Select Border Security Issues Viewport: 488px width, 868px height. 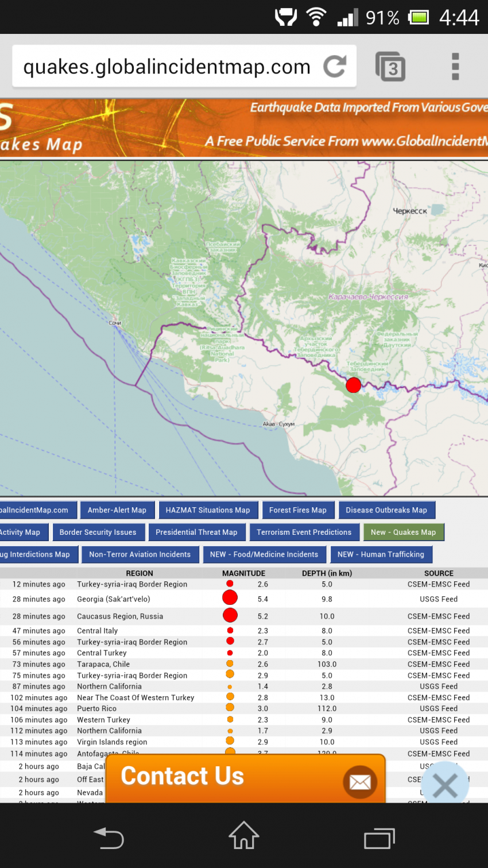click(98, 532)
